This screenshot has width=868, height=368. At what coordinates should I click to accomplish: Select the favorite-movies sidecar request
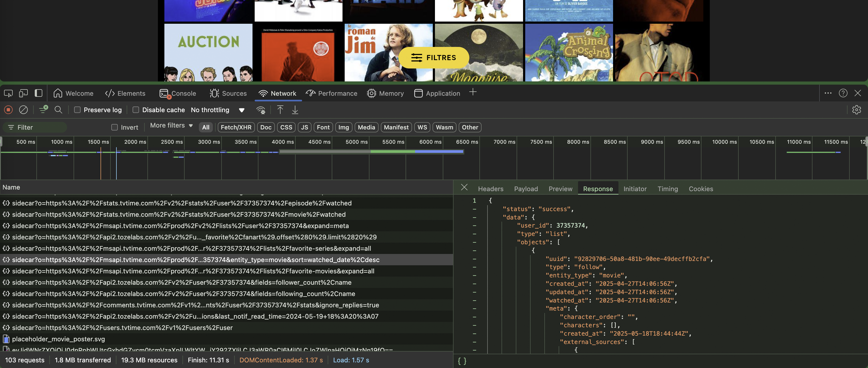coord(226,271)
